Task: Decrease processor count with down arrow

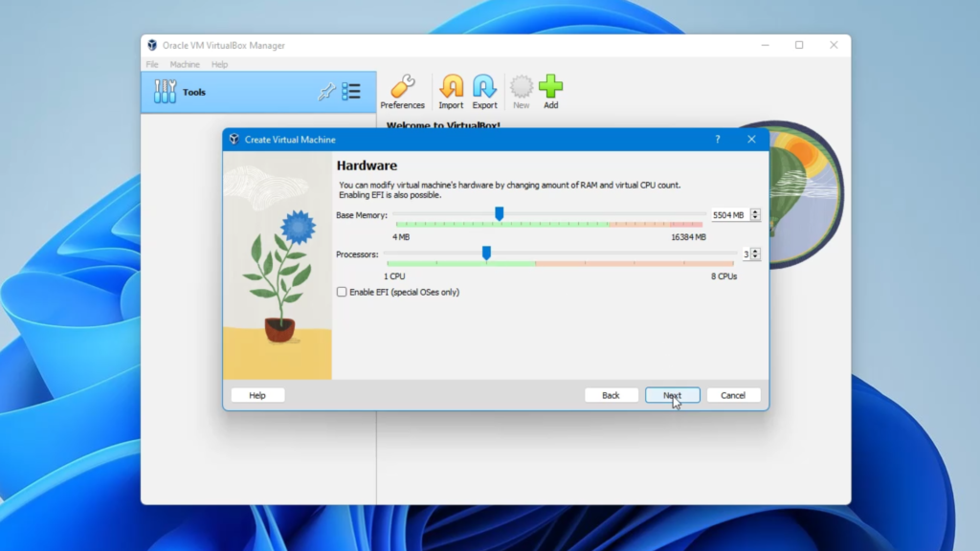Action: 756,257
